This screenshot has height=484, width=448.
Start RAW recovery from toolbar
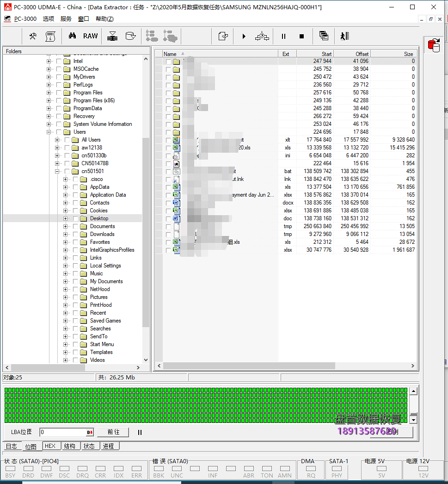(90, 36)
